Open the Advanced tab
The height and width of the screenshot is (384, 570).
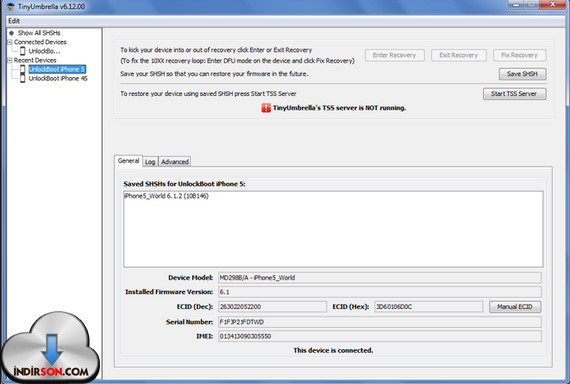pyautogui.click(x=175, y=162)
